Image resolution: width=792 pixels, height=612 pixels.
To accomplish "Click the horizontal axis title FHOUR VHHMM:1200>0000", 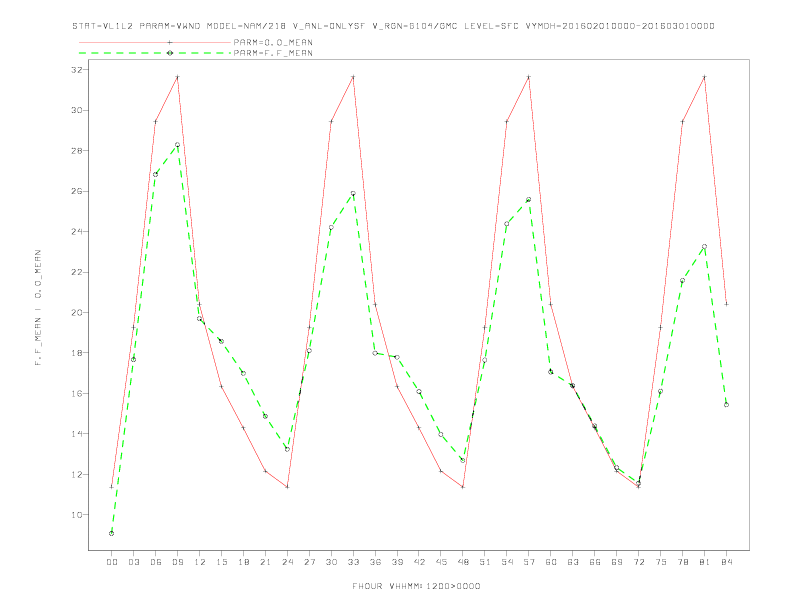I will [416, 586].
